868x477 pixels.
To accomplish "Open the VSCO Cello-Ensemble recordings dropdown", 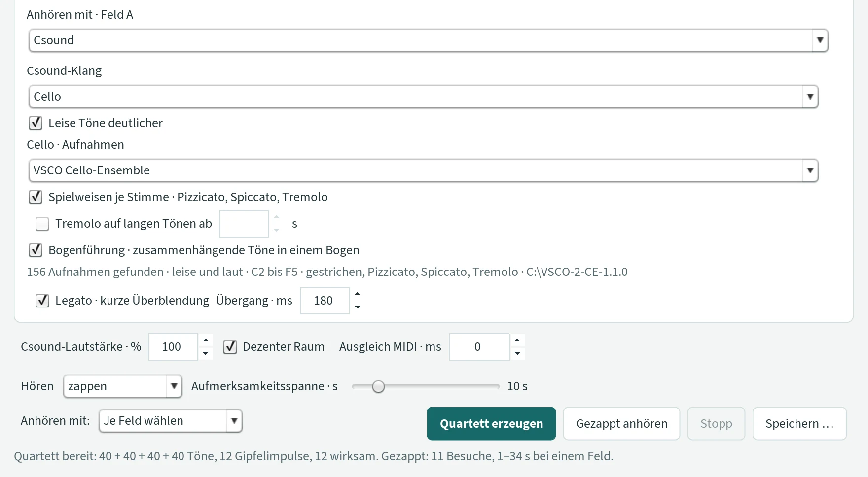I will [x=423, y=170].
